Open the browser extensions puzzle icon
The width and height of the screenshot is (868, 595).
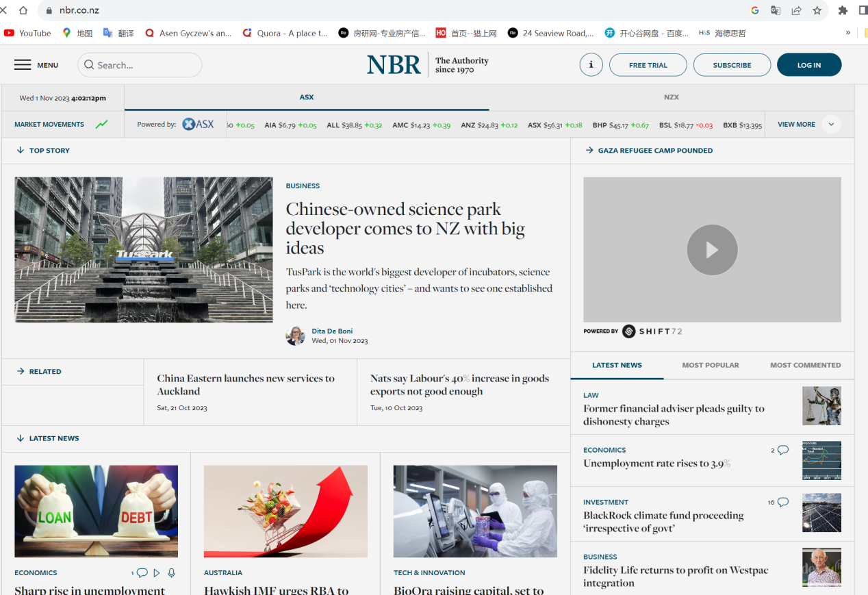point(843,10)
